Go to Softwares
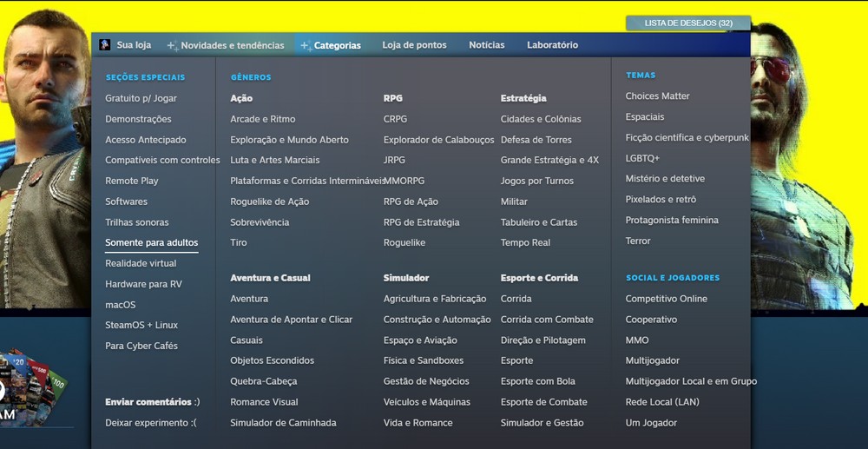 (126, 201)
